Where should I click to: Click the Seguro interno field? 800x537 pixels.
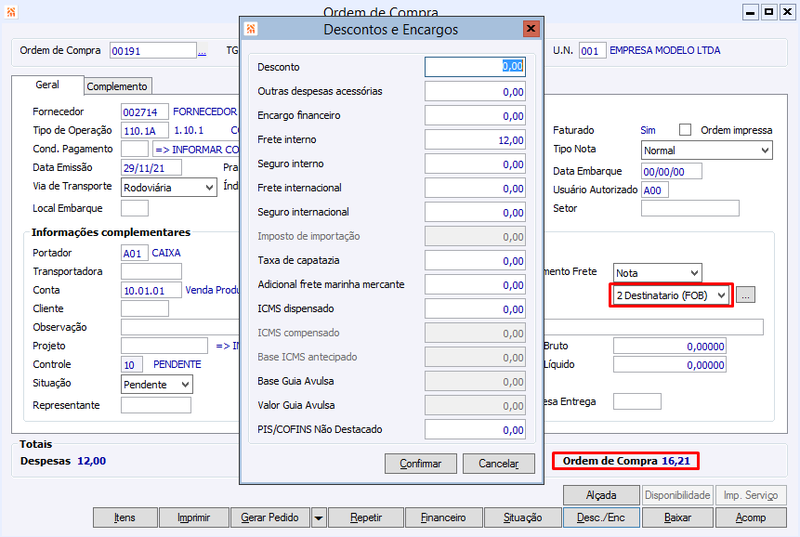click(475, 164)
